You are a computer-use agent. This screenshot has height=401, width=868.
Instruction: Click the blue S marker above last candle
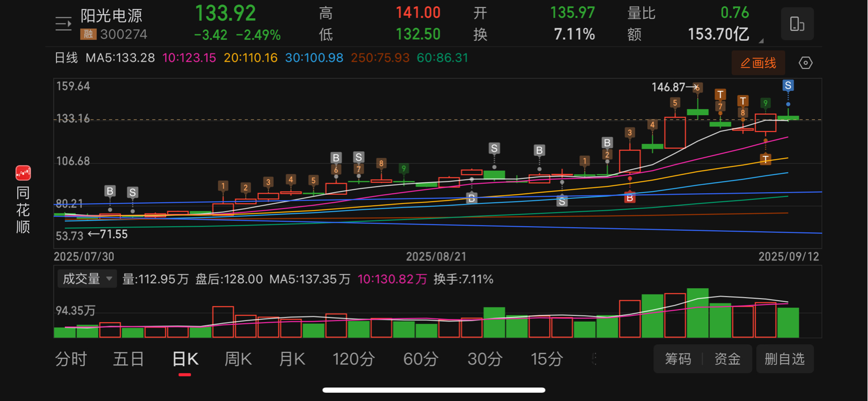click(788, 85)
